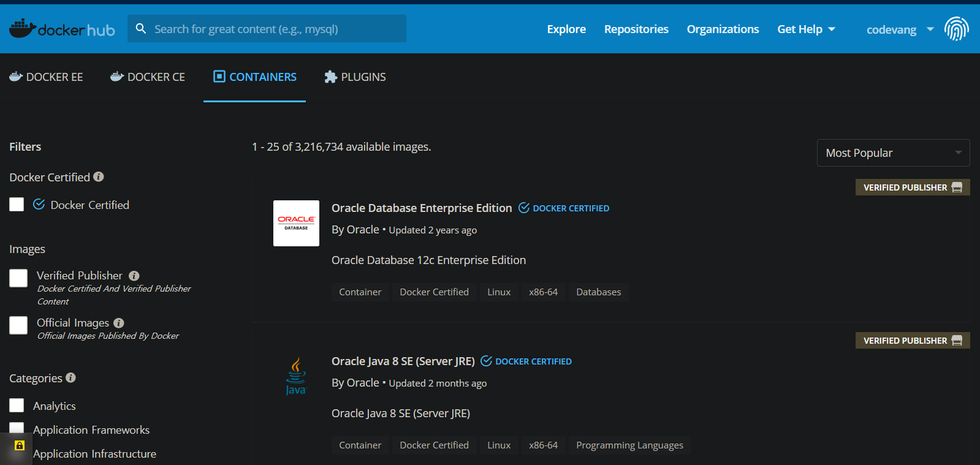Screen dimensions: 980x465
Task: Click VERIFIED PUBLISHER badge on Oracle Database card
Action: pyautogui.click(x=913, y=187)
